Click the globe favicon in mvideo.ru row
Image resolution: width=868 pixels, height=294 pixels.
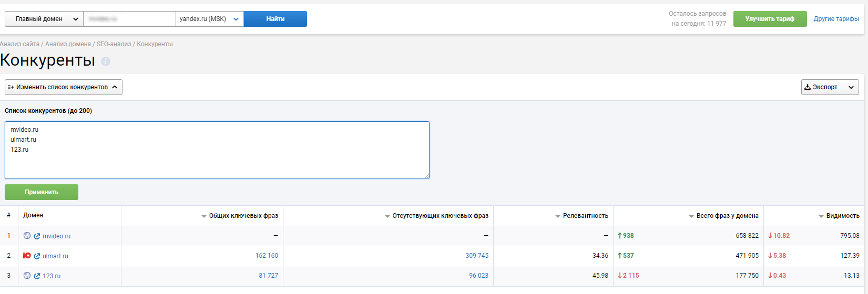[x=27, y=236]
